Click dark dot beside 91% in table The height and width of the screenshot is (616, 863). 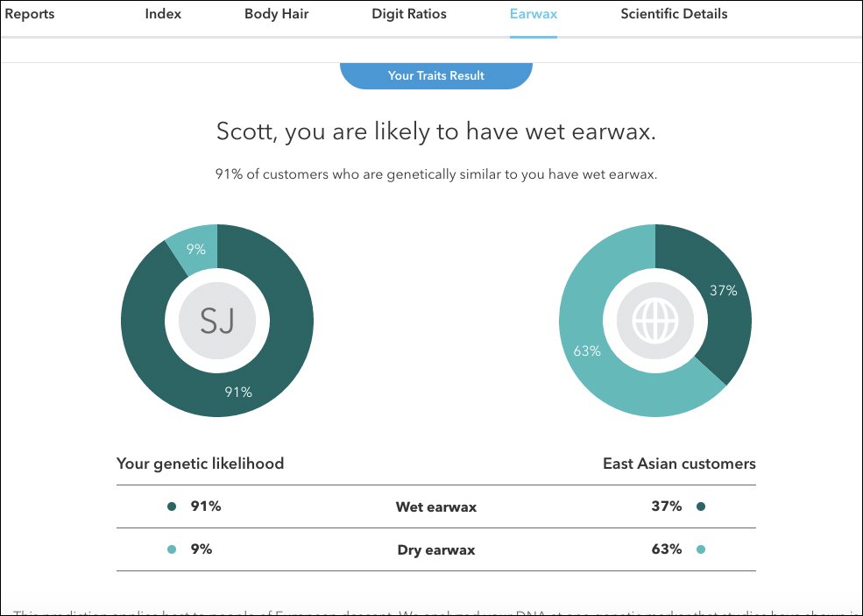pyautogui.click(x=172, y=506)
